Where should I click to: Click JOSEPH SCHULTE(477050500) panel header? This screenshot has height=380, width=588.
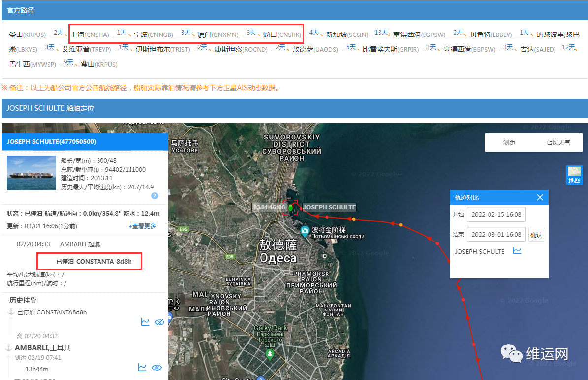point(85,142)
